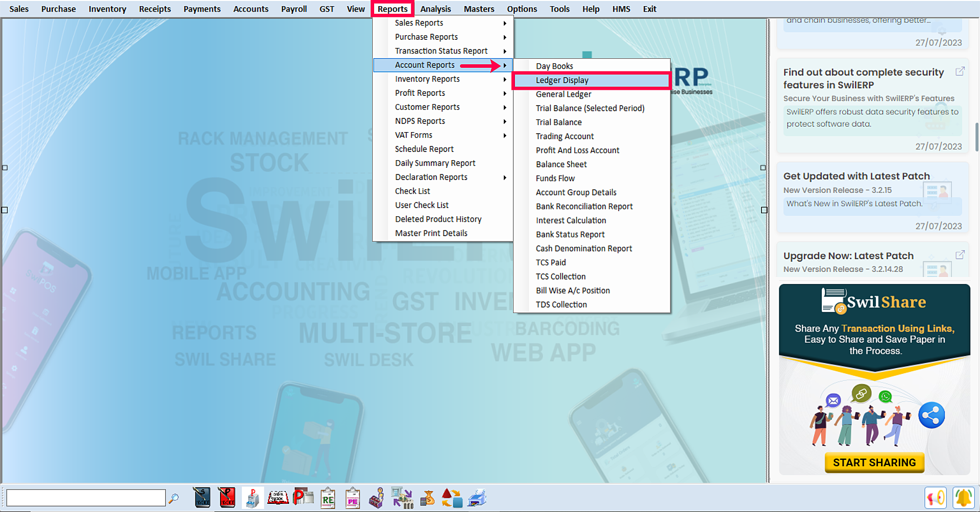The image size is (980, 512).
Task: Open the Balance Sheet report
Action: tap(591, 164)
